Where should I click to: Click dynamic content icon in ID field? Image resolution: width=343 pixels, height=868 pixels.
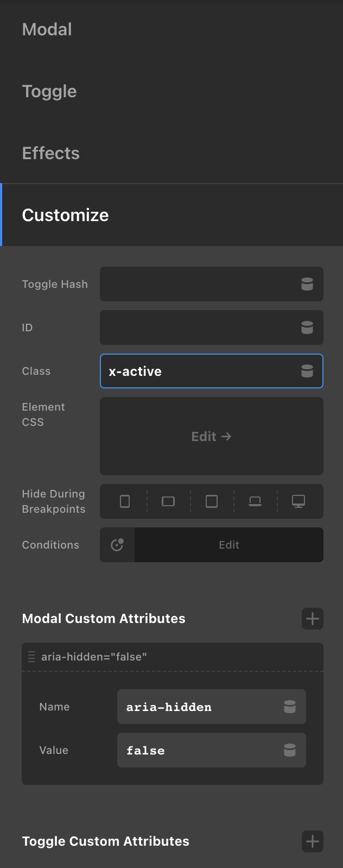pyautogui.click(x=307, y=328)
